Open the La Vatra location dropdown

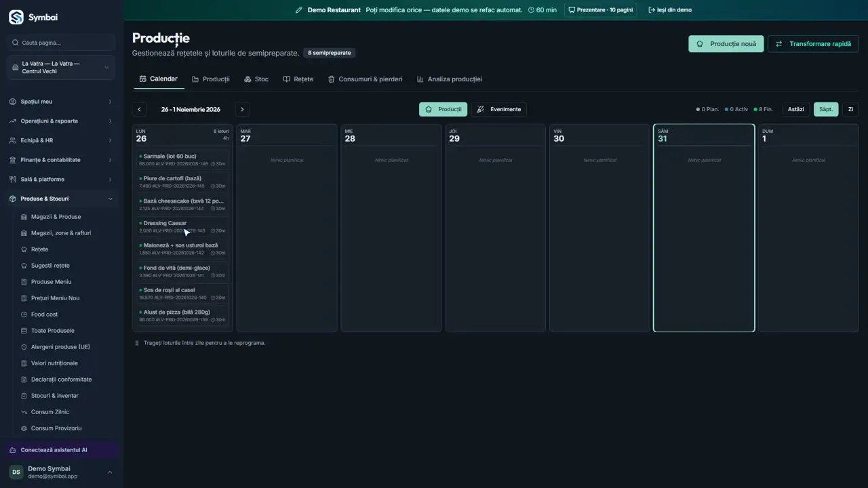(x=61, y=68)
